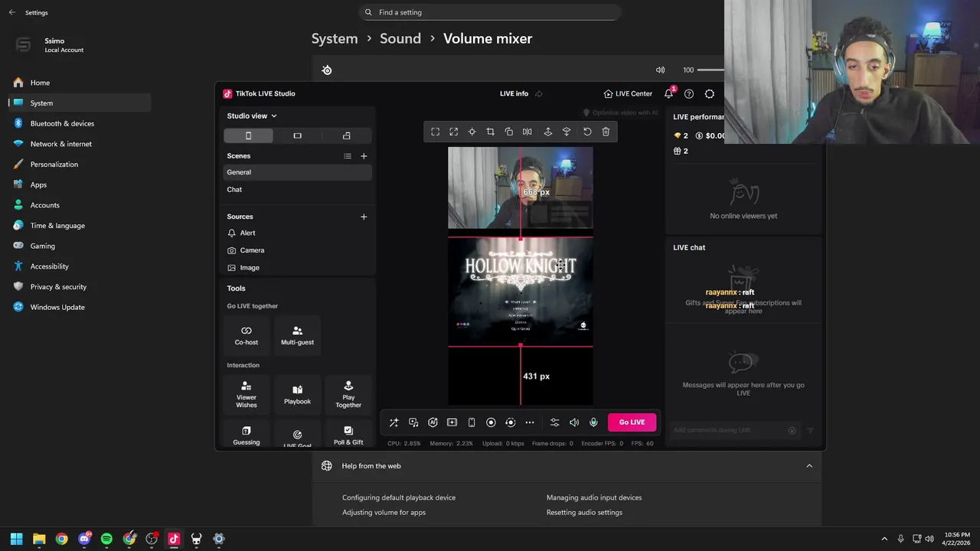Select the Alert source
This screenshot has height=551, width=980.
(x=298, y=233)
